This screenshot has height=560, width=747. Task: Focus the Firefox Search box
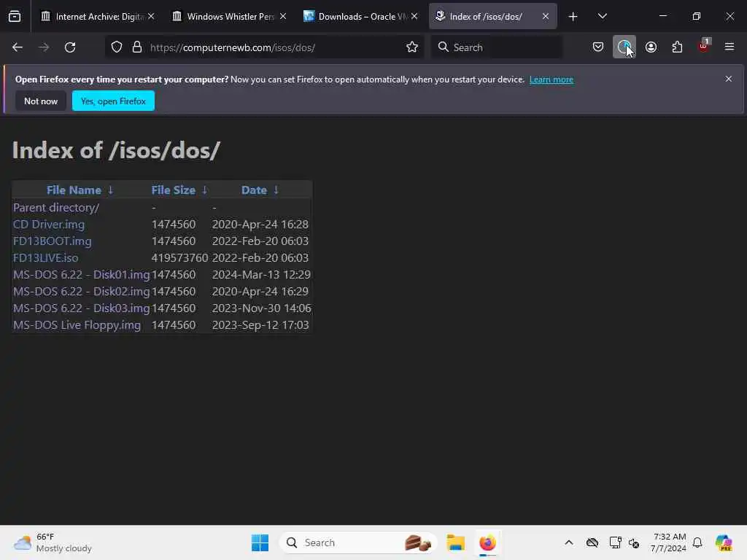497,47
